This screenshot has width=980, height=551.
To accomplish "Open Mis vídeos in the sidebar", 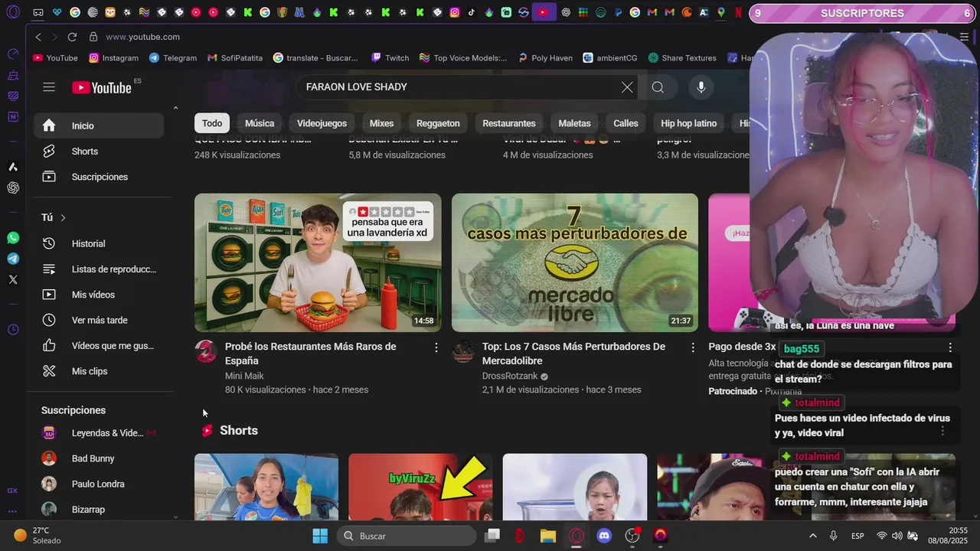I will click(x=99, y=295).
